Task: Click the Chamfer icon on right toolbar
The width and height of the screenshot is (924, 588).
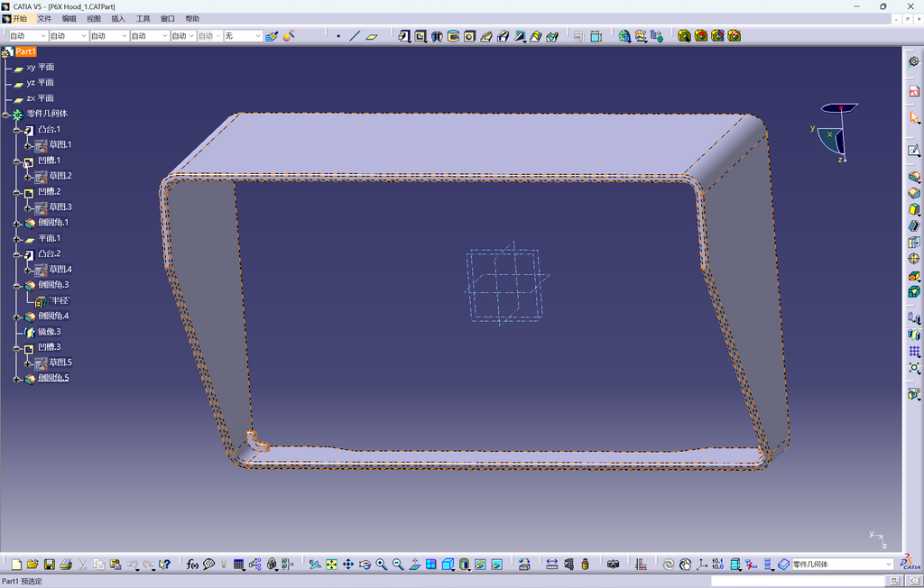Action: [913, 193]
